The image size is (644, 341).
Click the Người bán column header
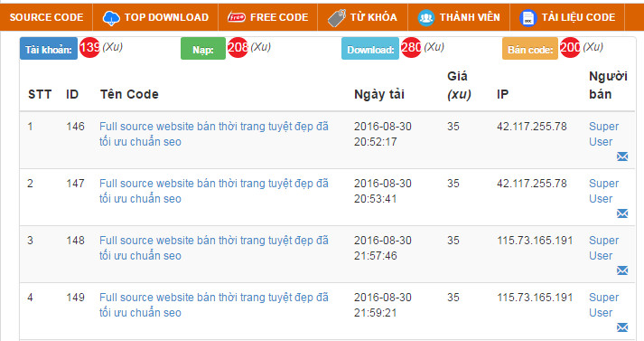coord(608,85)
